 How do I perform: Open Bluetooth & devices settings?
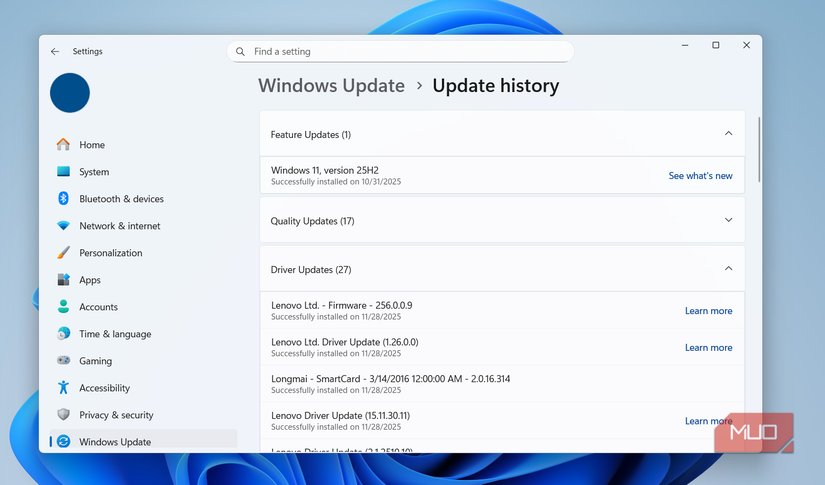[x=122, y=199]
